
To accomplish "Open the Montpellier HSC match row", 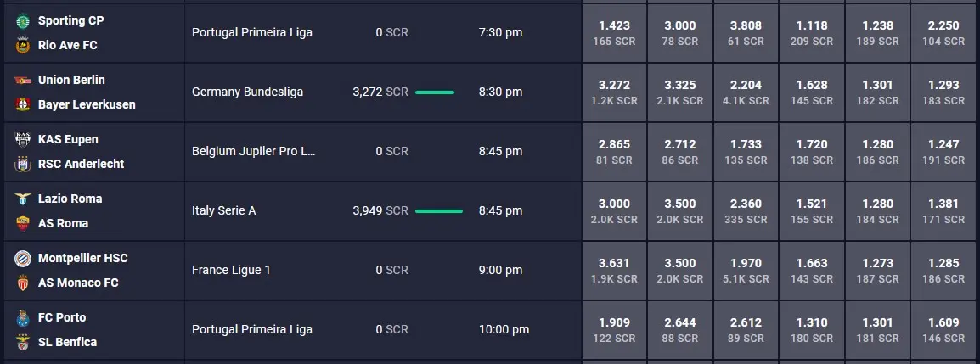I will [x=292, y=271].
